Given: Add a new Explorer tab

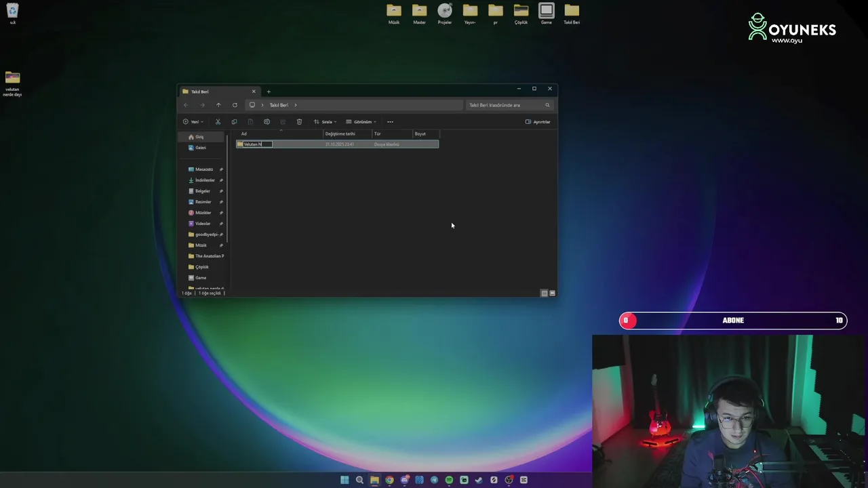Looking at the screenshot, I should point(269,91).
